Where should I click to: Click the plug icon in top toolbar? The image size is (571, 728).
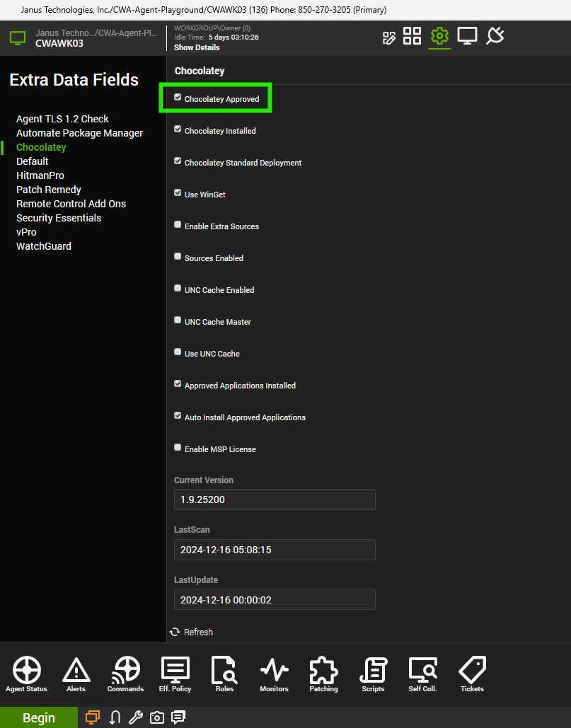point(495,36)
